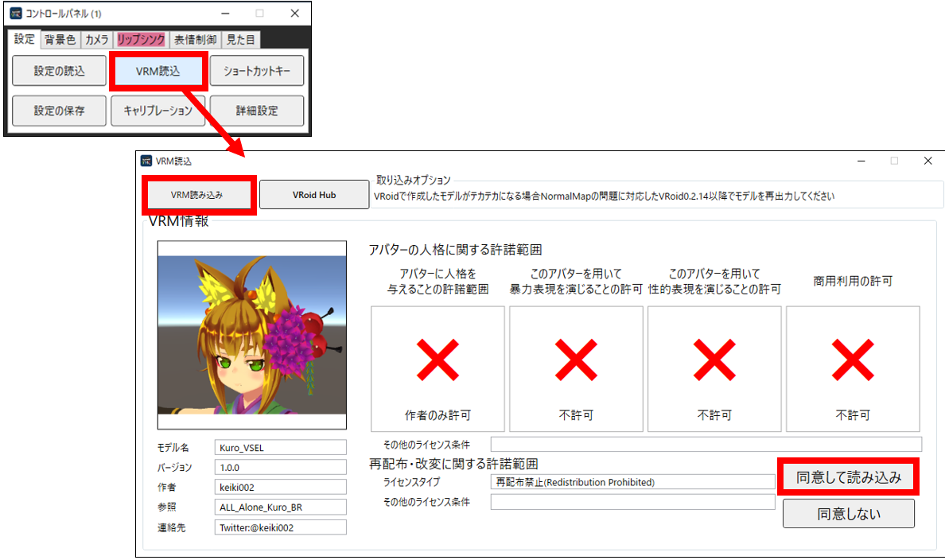Click the モデル名 field showing Kuro_VSEL
This screenshot has height=560, width=945.
pos(280,448)
